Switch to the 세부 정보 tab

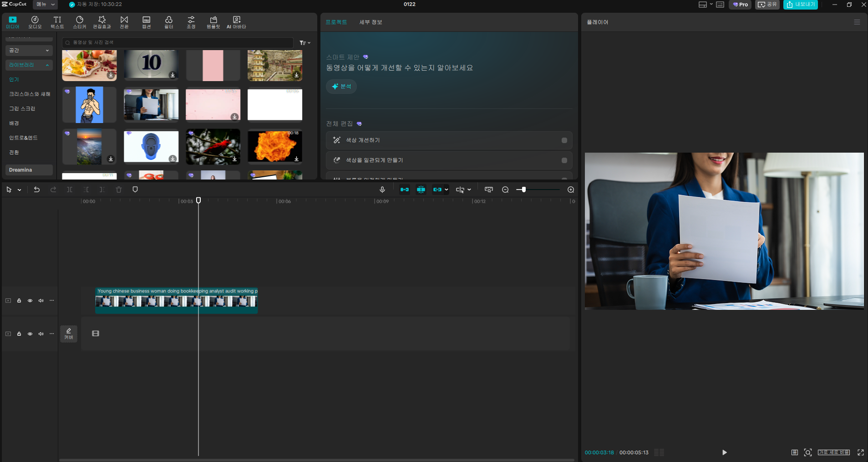click(371, 22)
